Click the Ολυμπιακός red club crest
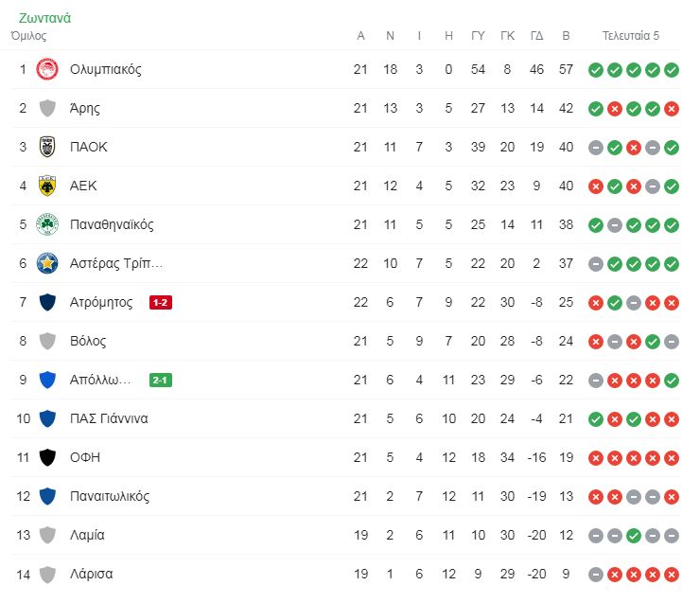Screen dimensions: 700x603 pyautogui.click(x=47, y=69)
